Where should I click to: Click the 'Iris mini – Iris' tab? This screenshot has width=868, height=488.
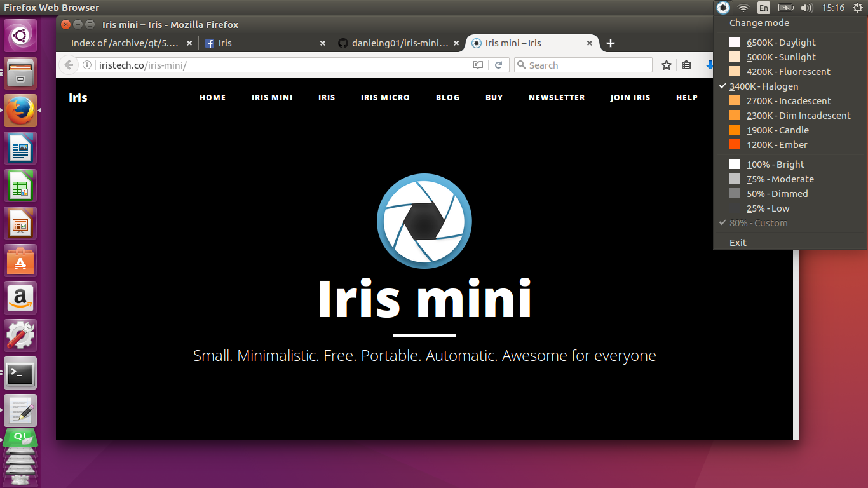(x=532, y=43)
